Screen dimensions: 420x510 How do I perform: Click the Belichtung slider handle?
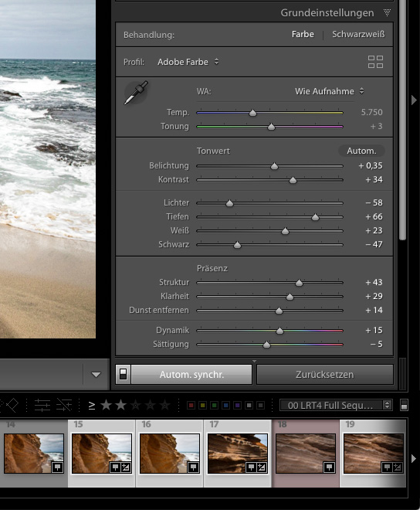[x=274, y=167]
